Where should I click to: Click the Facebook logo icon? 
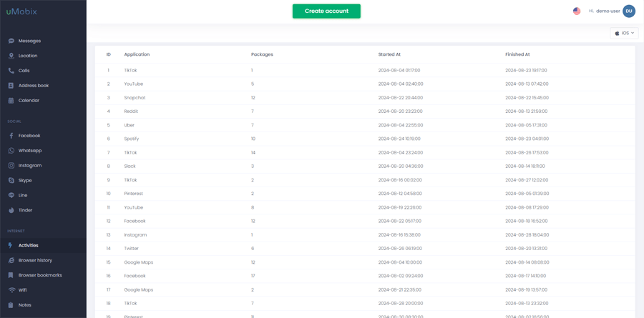click(11, 136)
